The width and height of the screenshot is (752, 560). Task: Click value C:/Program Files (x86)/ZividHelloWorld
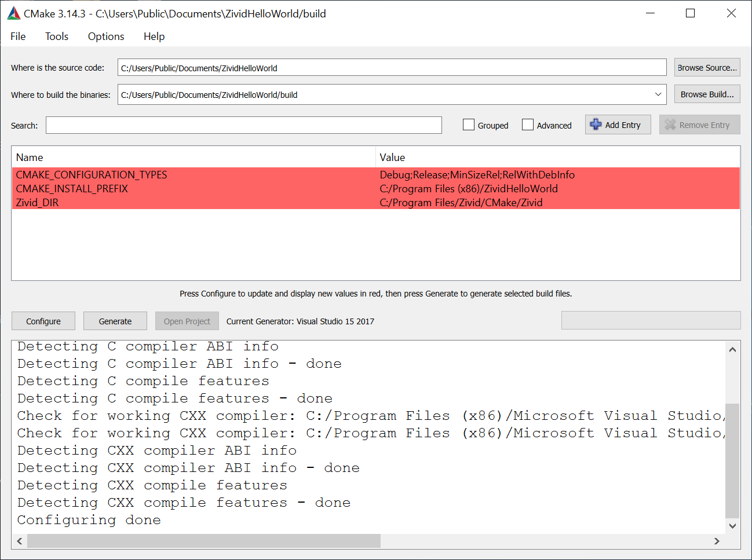pyautogui.click(x=469, y=189)
